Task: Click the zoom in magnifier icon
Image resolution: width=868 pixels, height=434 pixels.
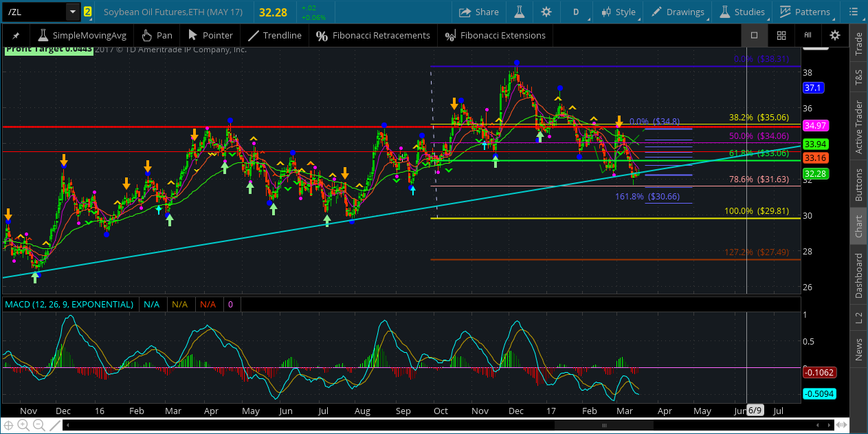Action: pyautogui.click(x=24, y=426)
